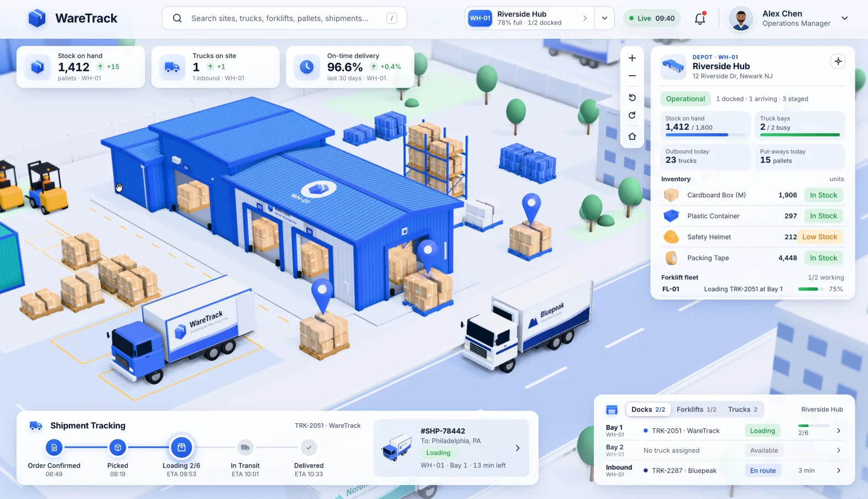The height and width of the screenshot is (499, 868).
Task: Click the search magnifier icon
Action: tap(177, 18)
